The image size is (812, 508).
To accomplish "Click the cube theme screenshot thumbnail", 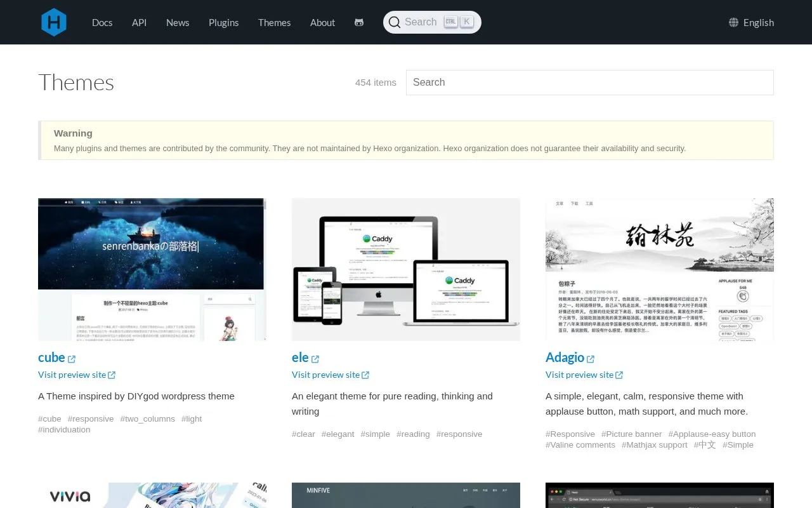I will coord(152,269).
